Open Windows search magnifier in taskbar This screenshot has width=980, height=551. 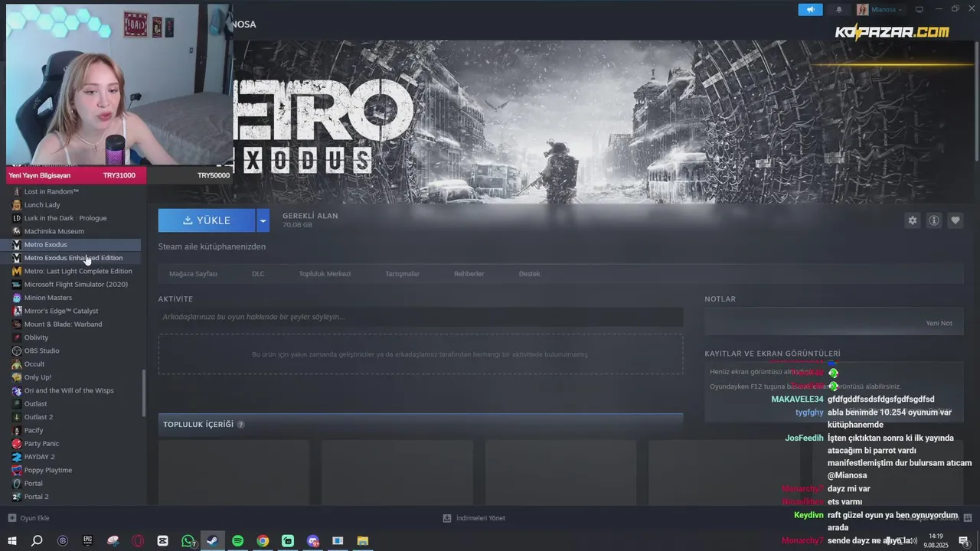pyautogui.click(x=37, y=541)
